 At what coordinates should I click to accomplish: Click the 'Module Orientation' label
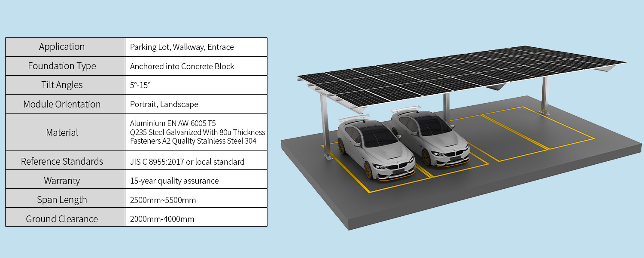click(62, 104)
